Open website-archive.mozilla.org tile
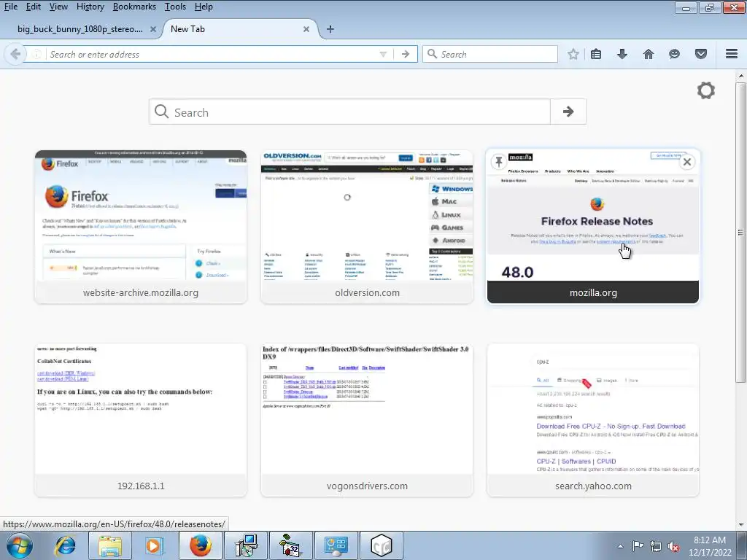The image size is (747, 560). point(141,227)
